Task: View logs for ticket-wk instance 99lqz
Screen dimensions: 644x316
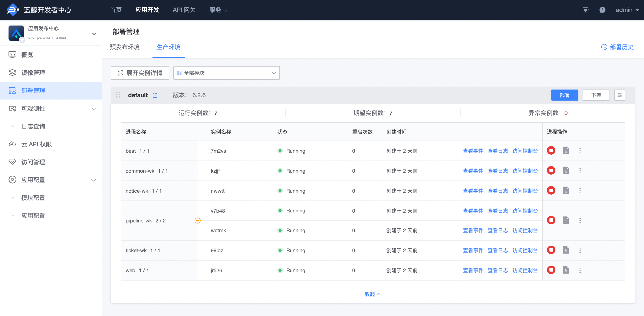Action: (497, 250)
